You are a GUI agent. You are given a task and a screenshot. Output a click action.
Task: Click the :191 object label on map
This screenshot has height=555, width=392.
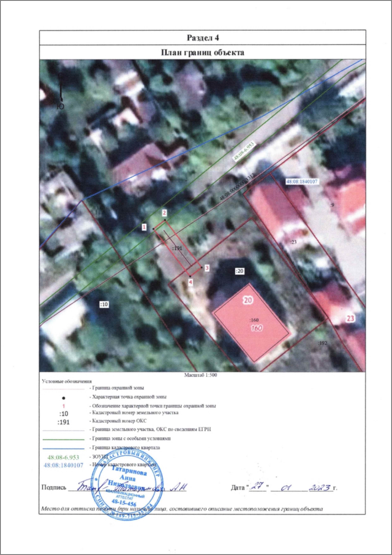tap(178, 248)
